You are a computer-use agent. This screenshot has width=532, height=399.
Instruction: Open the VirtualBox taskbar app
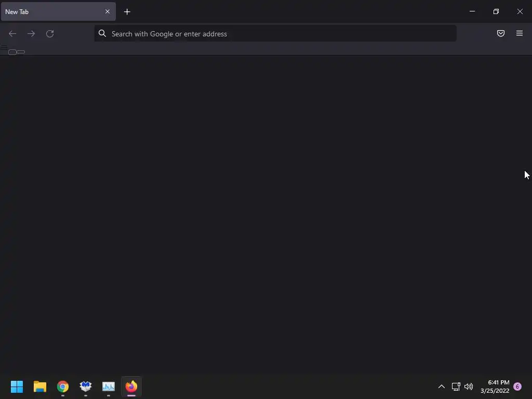86,387
